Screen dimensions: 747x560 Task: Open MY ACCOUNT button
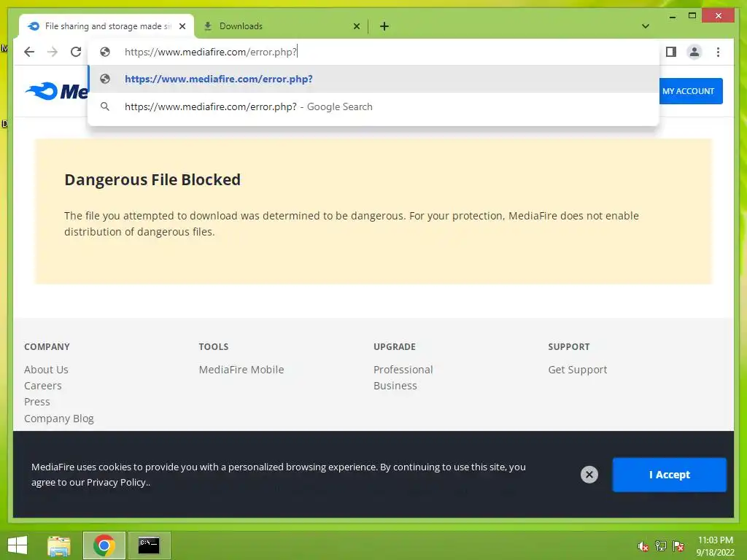point(690,91)
